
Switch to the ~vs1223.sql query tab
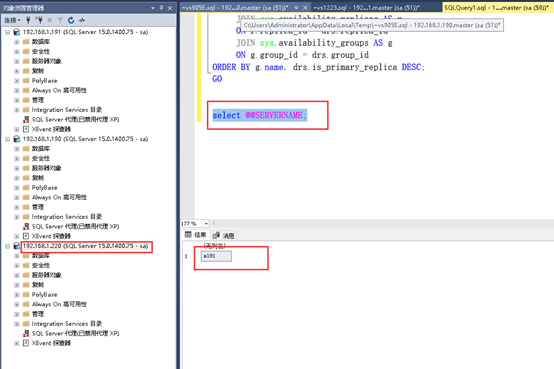coord(366,7)
